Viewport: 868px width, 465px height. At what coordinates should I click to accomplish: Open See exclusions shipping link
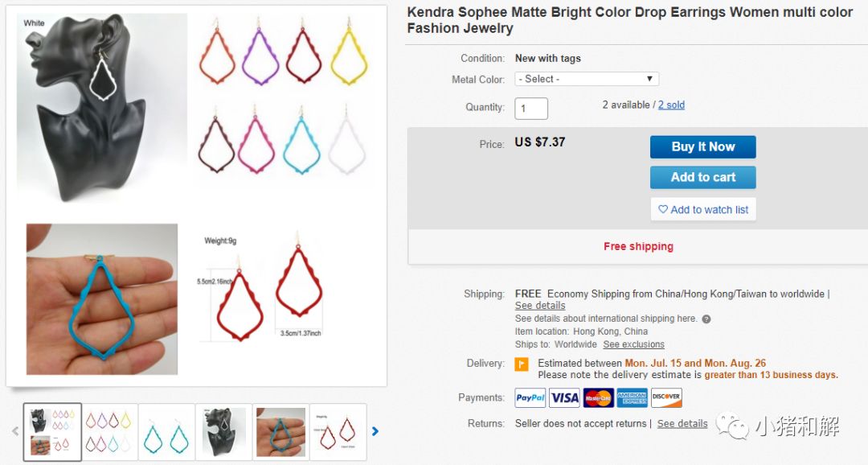(x=634, y=344)
